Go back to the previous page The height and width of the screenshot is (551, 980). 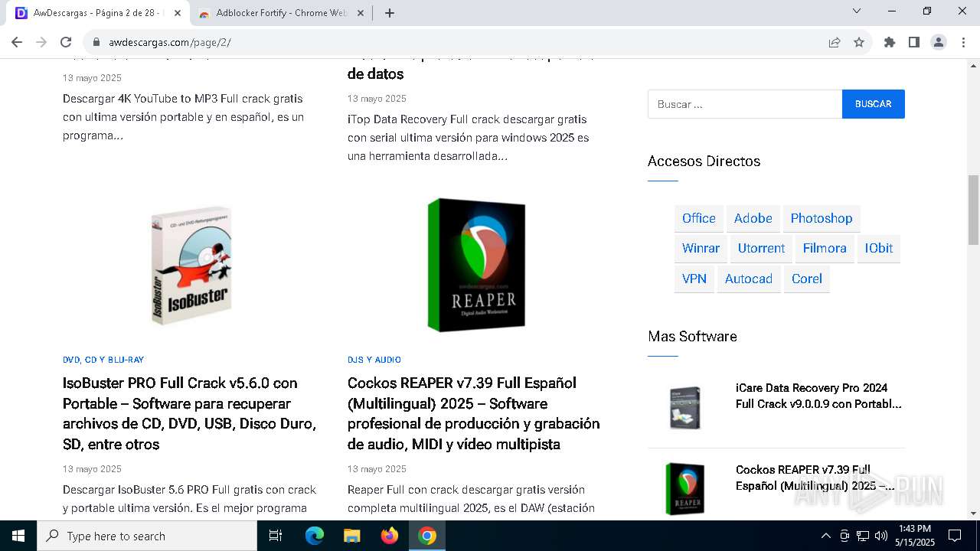click(x=17, y=42)
